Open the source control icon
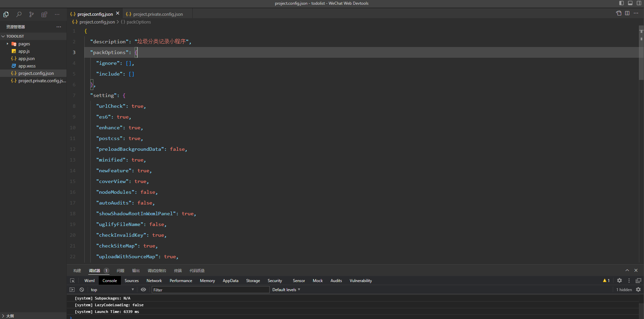 pos(32,14)
